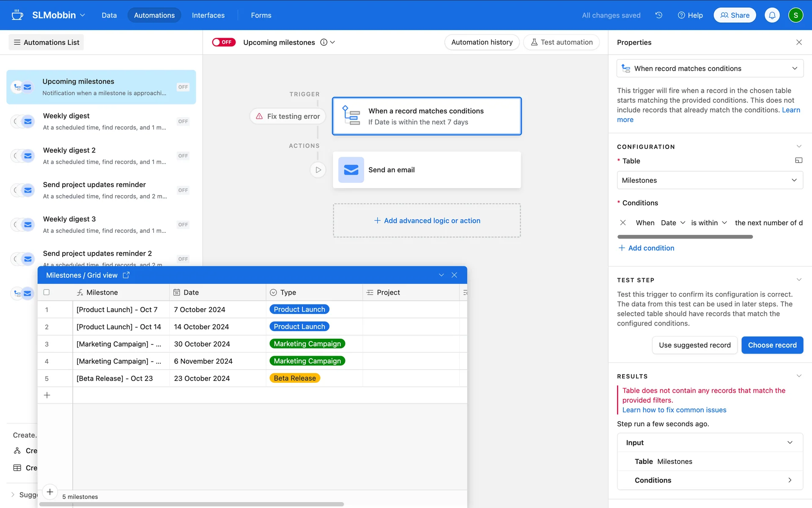Open the Data tab
The image size is (812, 508).
(x=109, y=15)
